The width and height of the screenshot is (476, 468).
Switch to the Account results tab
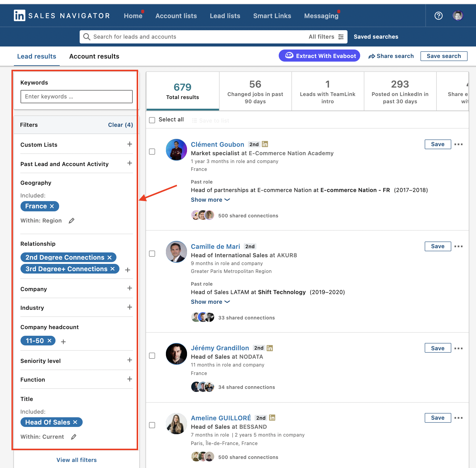(x=94, y=56)
